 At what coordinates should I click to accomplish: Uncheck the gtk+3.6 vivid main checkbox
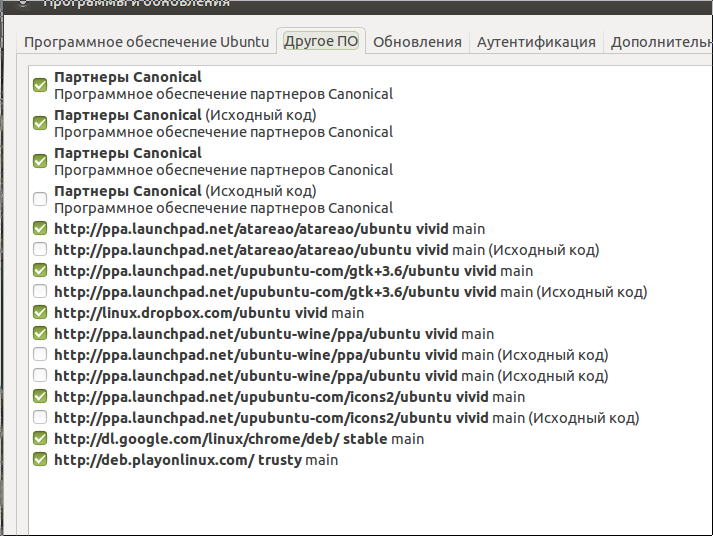coord(40,270)
